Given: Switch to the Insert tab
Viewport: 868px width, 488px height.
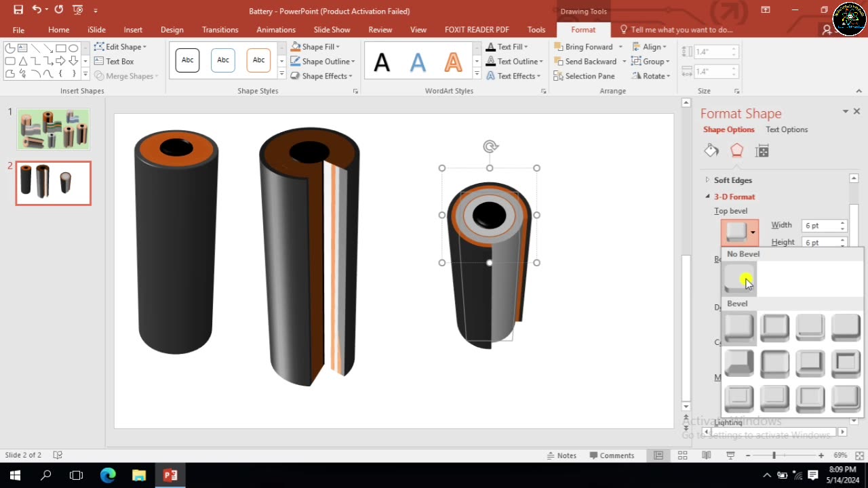Looking at the screenshot, I should 133,30.
